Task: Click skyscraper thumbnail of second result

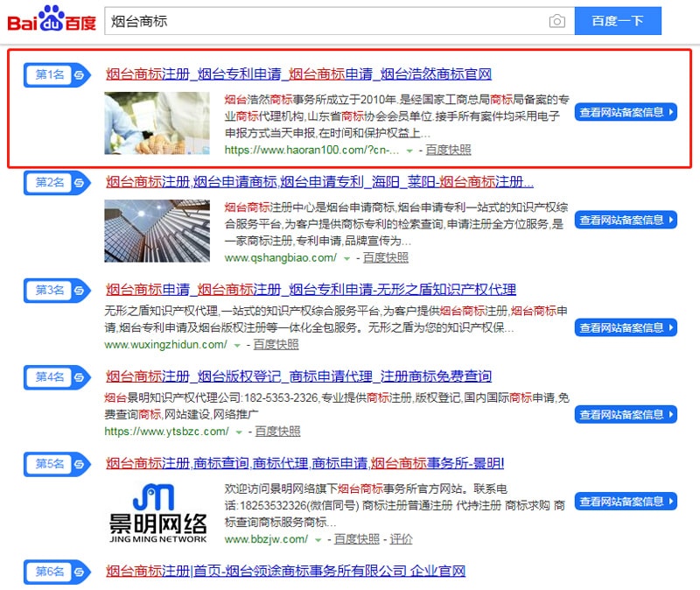Action: pos(157,231)
